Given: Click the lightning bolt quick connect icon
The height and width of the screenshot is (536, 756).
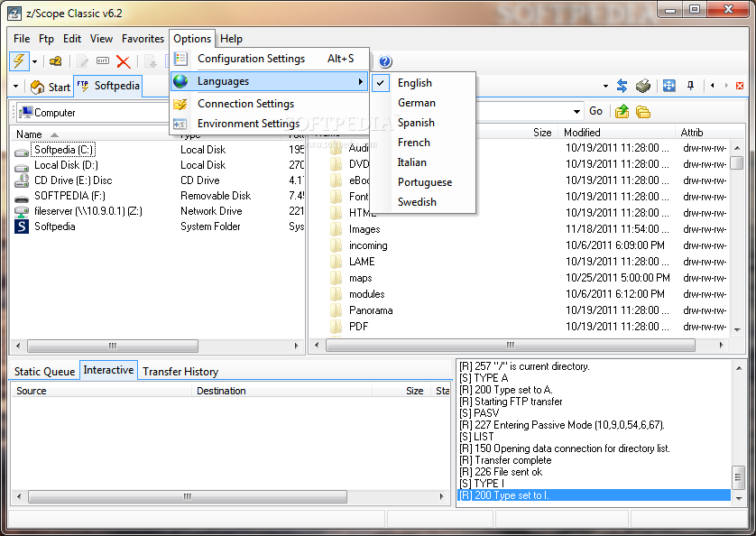Looking at the screenshot, I should (x=19, y=61).
